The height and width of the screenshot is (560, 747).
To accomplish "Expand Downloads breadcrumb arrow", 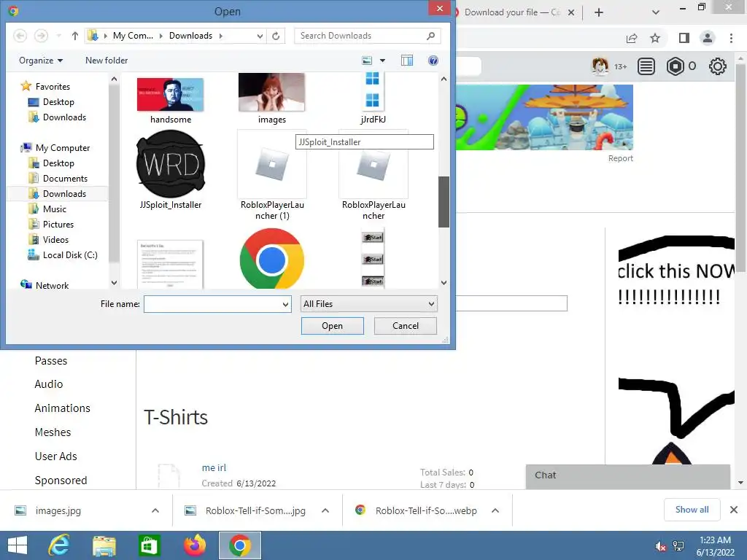I will pyautogui.click(x=220, y=36).
